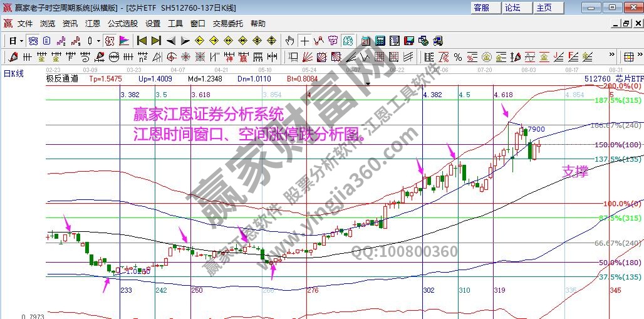Screen dimensions: 644x319
Task: Toggle the crosshair cursor tool
Action: 304,41
